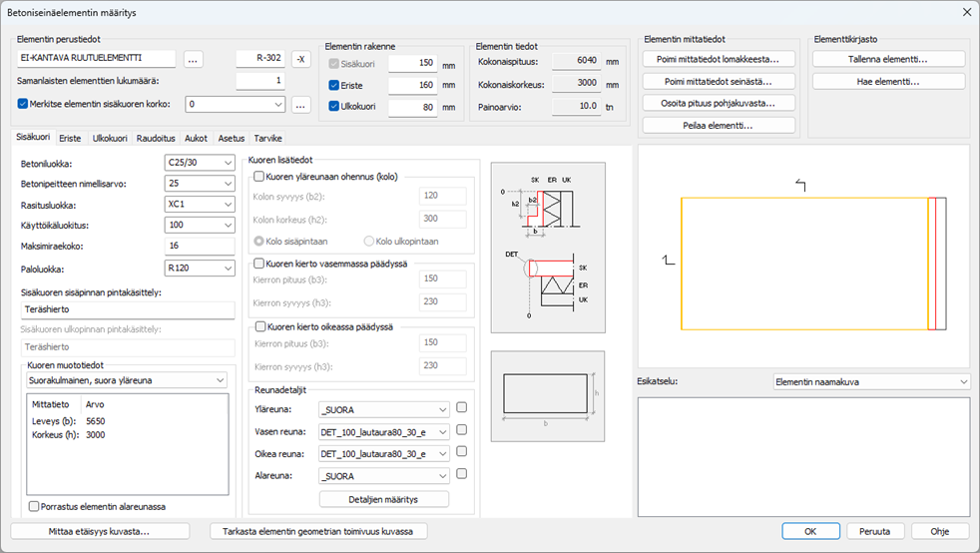The width and height of the screenshot is (980, 553).
Task: Click the browse button beside EI-KANTAVA RUUTUELEMENTTI
Action: pos(194,60)
